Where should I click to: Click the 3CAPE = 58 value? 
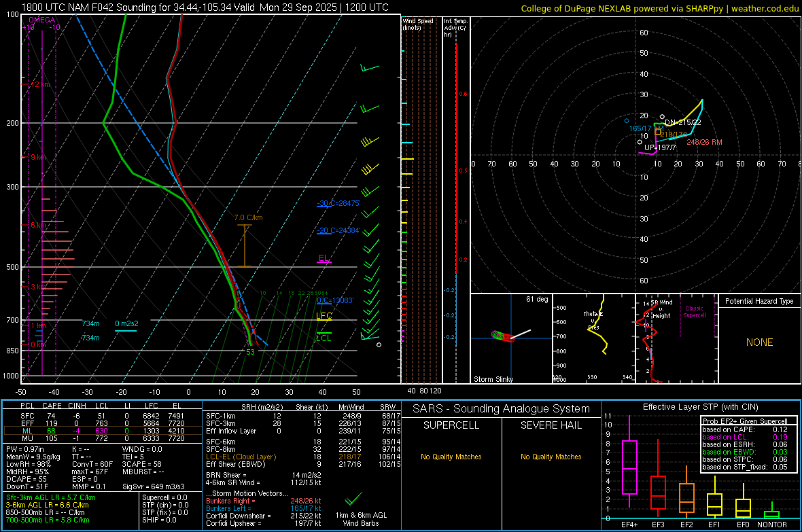141,464
